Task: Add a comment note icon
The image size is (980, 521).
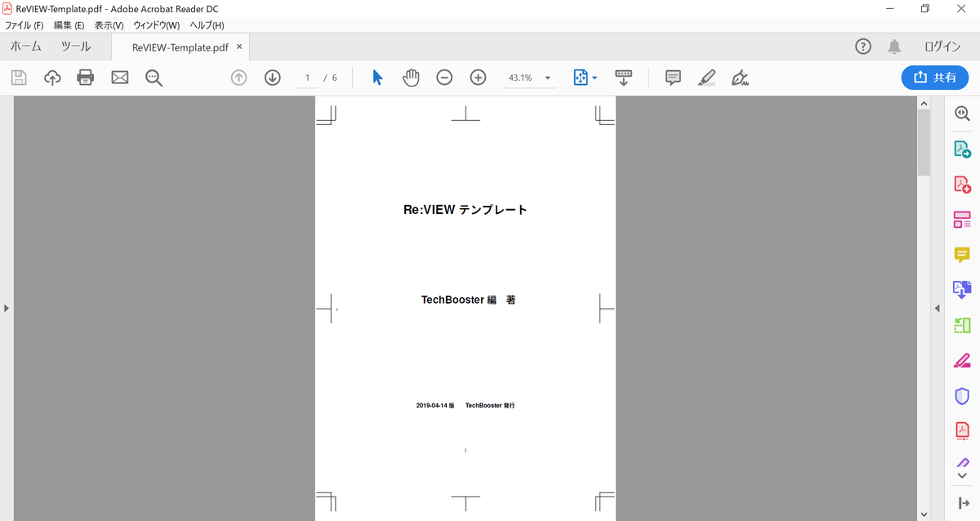Action: 673,78
